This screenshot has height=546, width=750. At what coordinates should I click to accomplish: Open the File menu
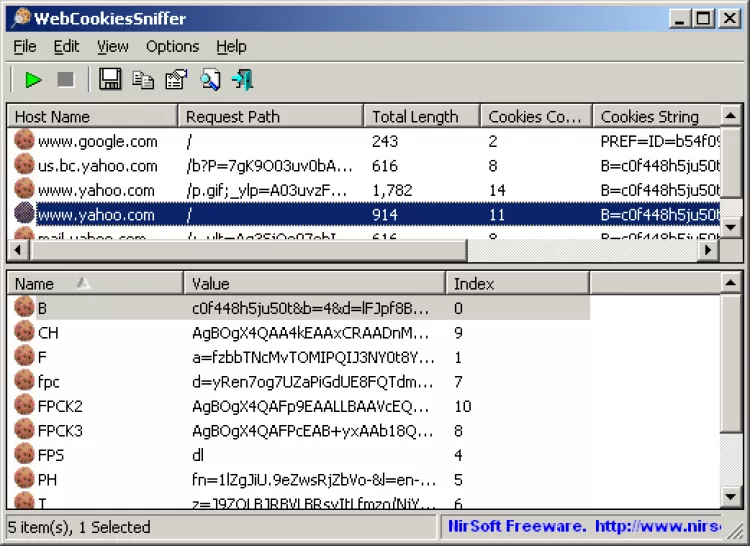click(25, 46)
